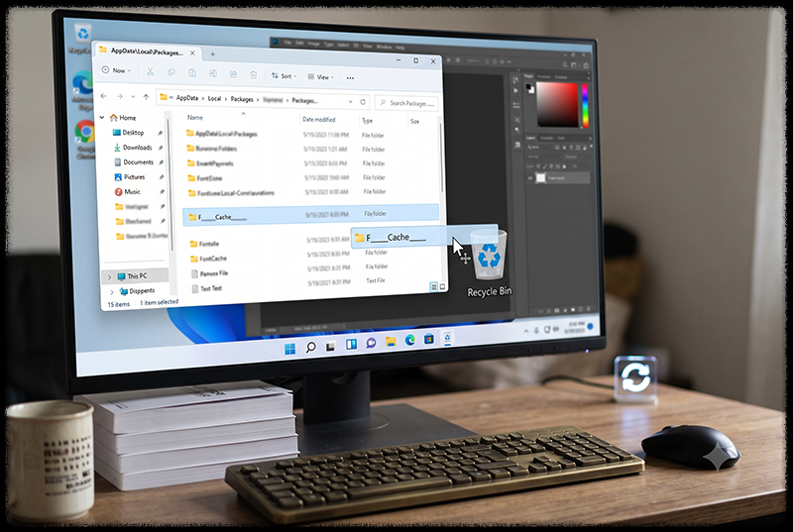Open the File menu in Photoshop
The image size is (793, 532).
pos(287,43)
